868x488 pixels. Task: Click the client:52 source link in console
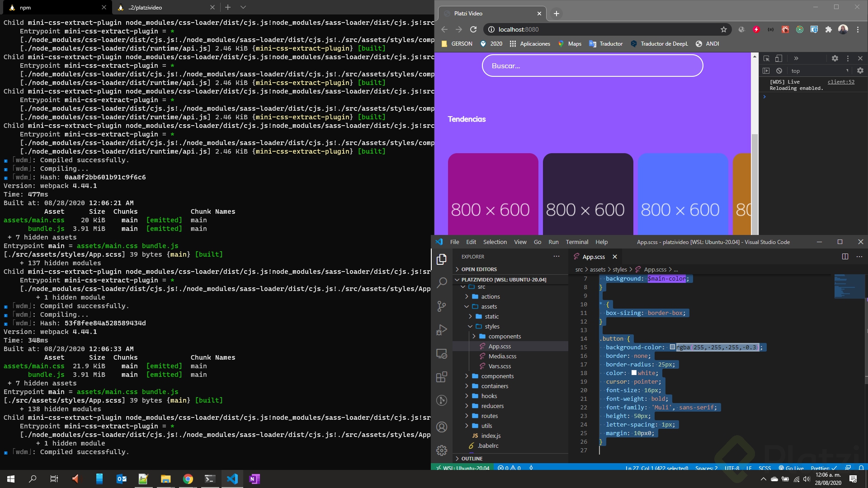click(x=841, y=82)
